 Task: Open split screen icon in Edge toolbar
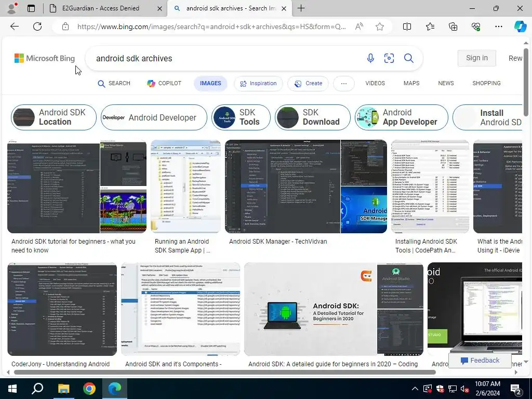407,26
